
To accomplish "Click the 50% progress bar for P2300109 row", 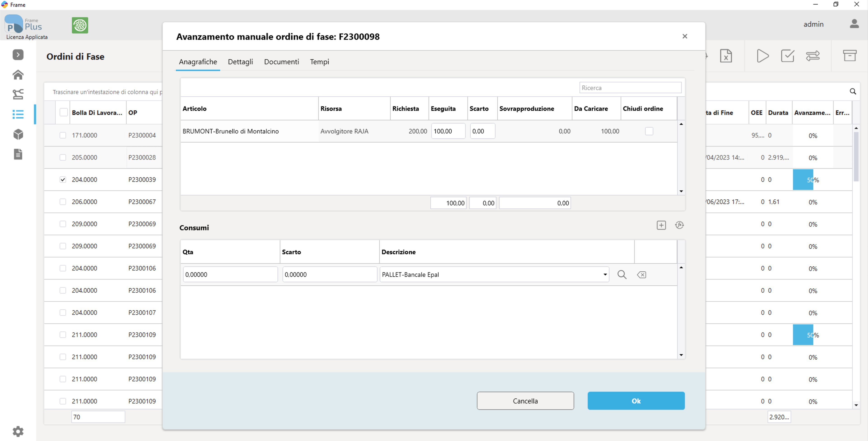I will tap(812, 335).
